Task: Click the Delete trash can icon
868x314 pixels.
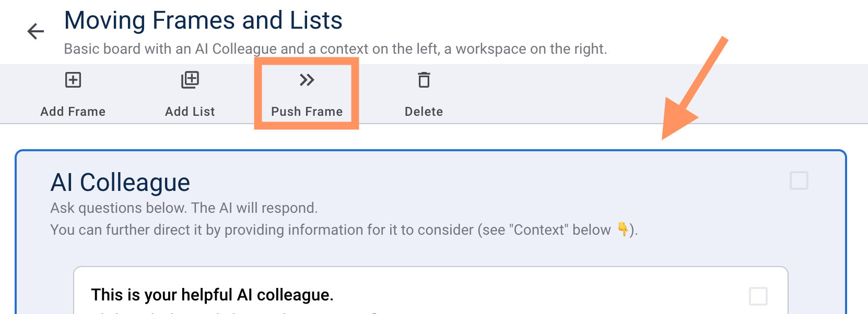Action: (424, 80)
